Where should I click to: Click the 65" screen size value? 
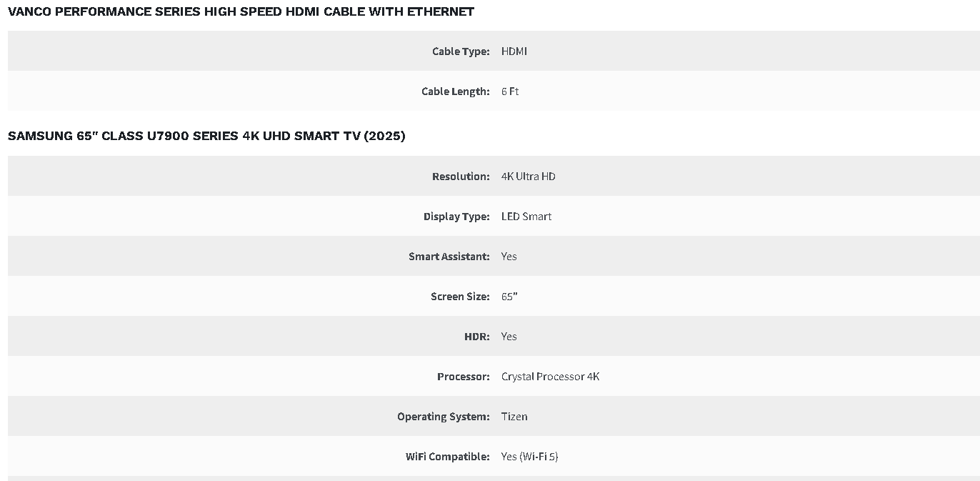coord(509,297)
